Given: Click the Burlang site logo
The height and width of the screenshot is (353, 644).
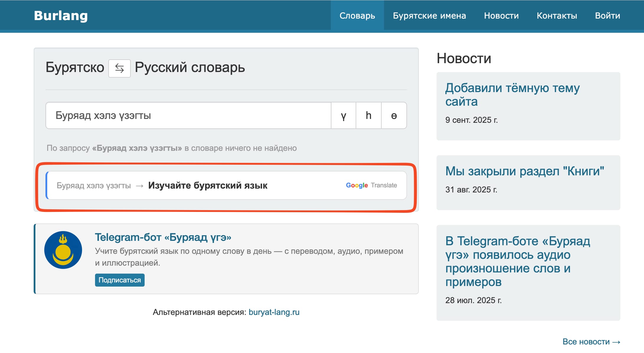Looking at the screenshot, I should [61, 16].
